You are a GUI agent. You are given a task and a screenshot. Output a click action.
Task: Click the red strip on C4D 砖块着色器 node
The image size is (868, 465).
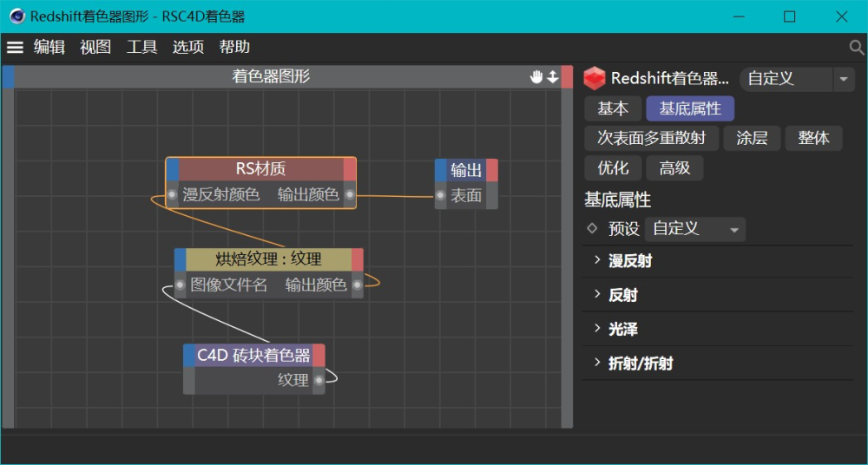pos(319,356)
